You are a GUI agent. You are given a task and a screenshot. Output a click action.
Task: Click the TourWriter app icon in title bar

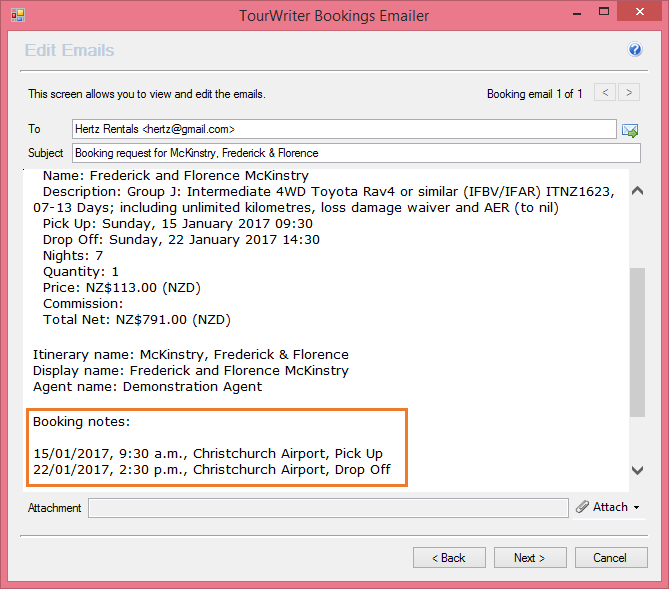[17, 15]
